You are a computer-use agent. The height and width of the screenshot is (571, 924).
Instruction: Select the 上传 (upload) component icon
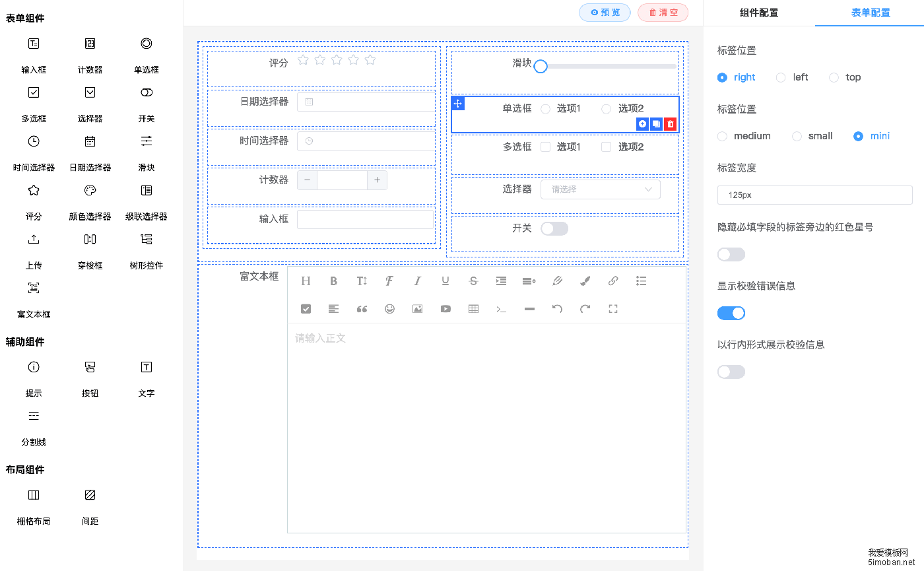(33, 239)
